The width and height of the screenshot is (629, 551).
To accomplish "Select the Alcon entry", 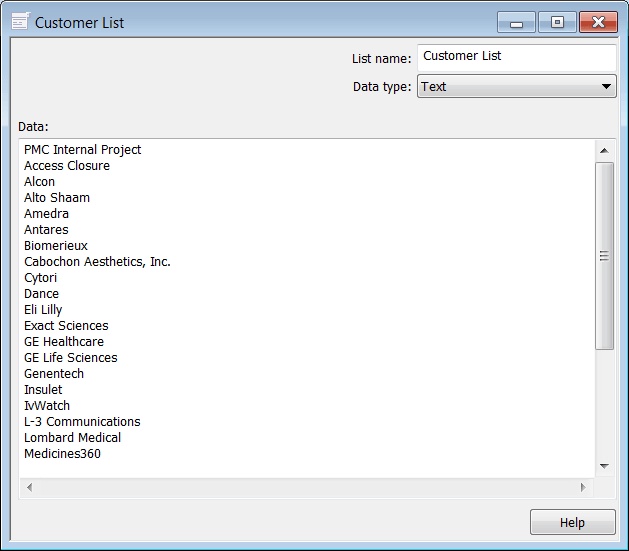I will tap(39, 182).
